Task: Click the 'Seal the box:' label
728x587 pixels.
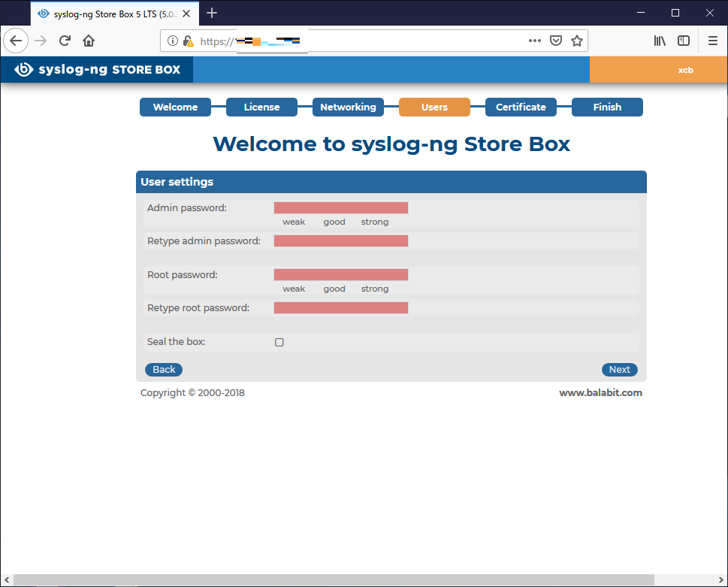Action: (x=176, y=342)
